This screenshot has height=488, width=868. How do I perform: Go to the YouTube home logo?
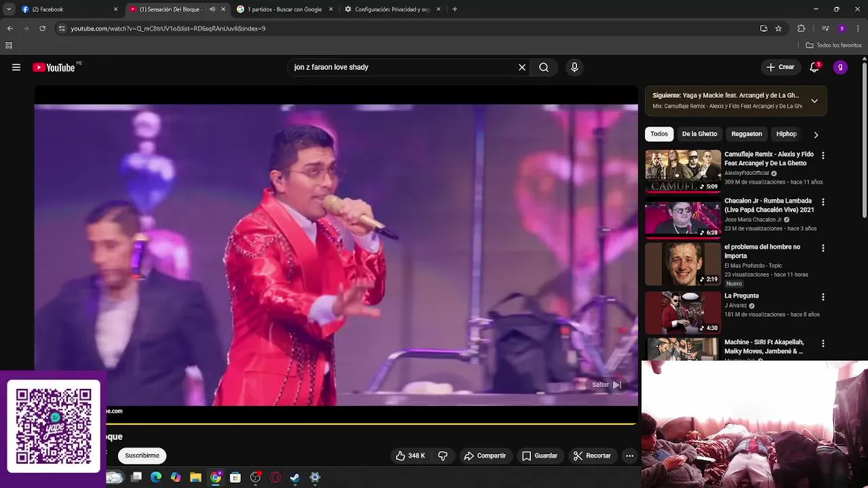54,67
